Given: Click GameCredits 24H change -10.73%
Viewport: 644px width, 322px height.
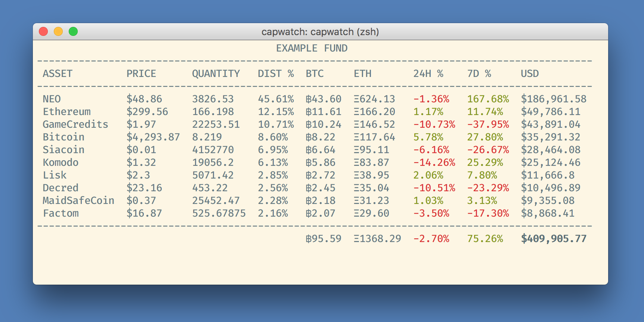Looking at the screenshot, I should tap(434, 124).
